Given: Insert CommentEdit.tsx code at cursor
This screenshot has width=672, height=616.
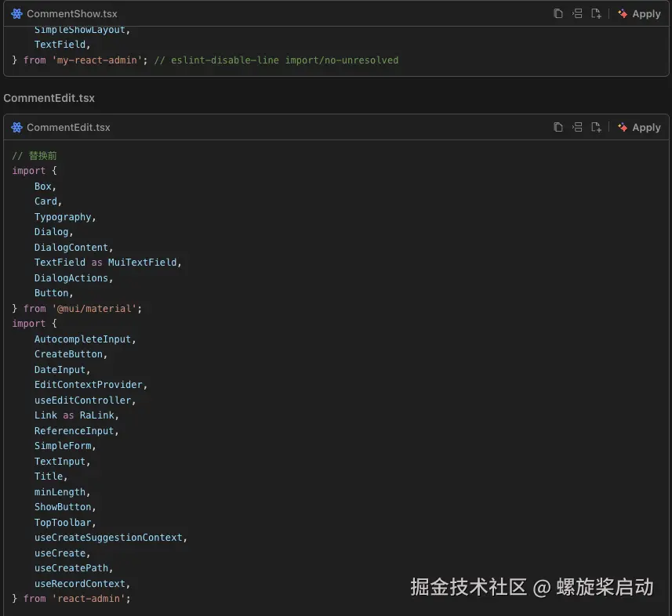Looking at the screenshot, I should click(x=577, y=127).
